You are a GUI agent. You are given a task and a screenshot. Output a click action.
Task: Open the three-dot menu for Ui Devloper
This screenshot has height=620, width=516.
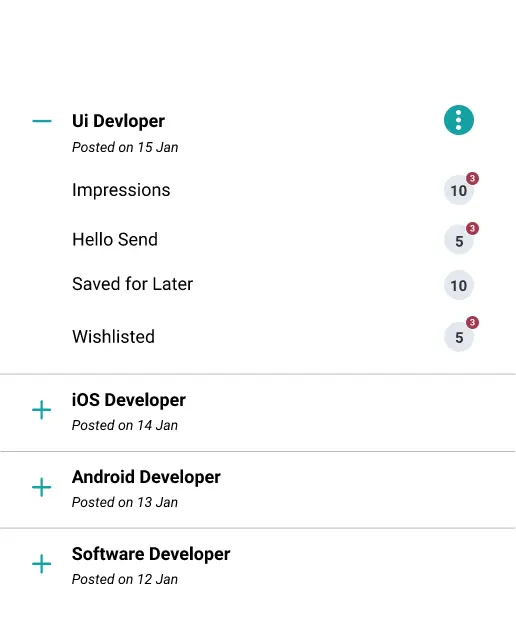459,120
